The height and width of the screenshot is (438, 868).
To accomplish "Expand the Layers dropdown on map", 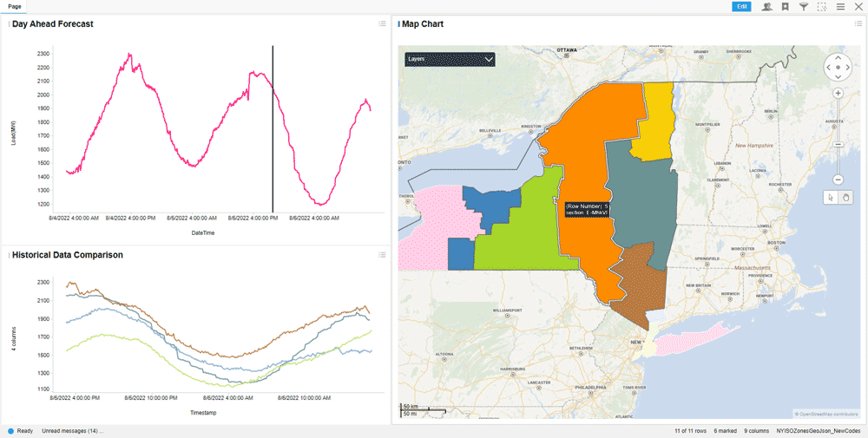I will click(x=450, y=59).
